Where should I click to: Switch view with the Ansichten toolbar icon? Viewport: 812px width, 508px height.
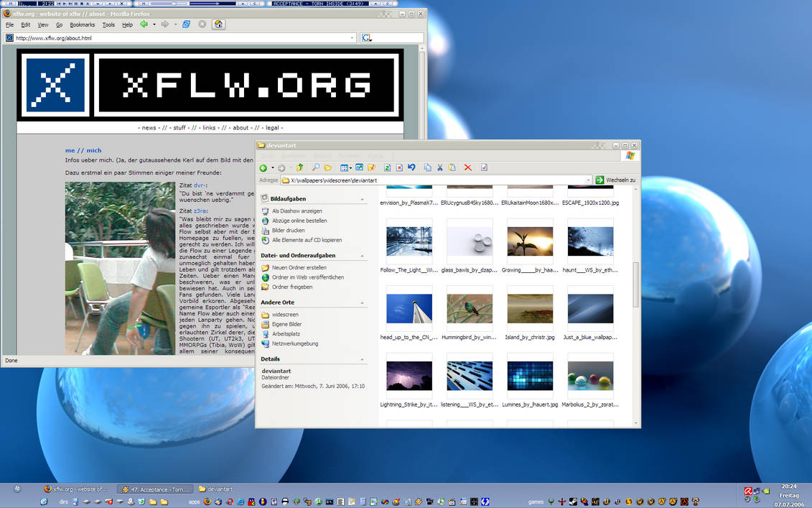tap(344, 167)
